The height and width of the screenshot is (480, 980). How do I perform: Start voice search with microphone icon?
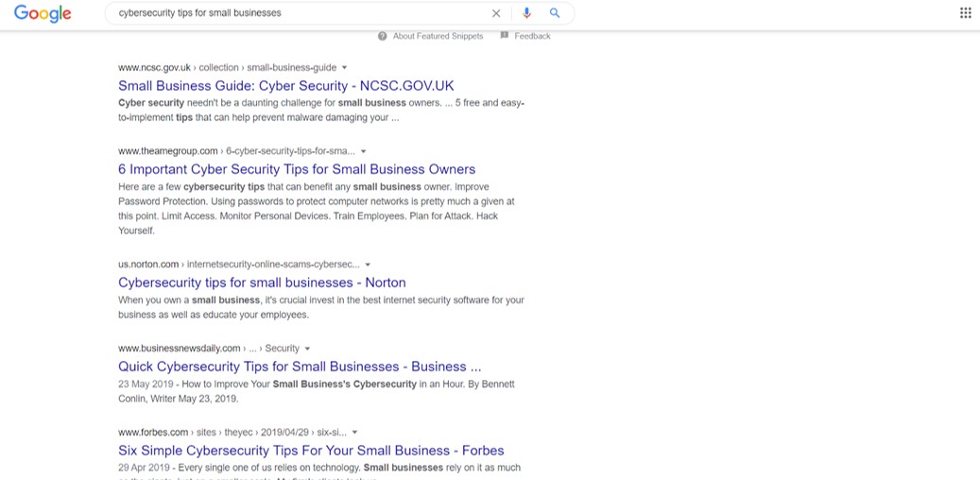526,13
